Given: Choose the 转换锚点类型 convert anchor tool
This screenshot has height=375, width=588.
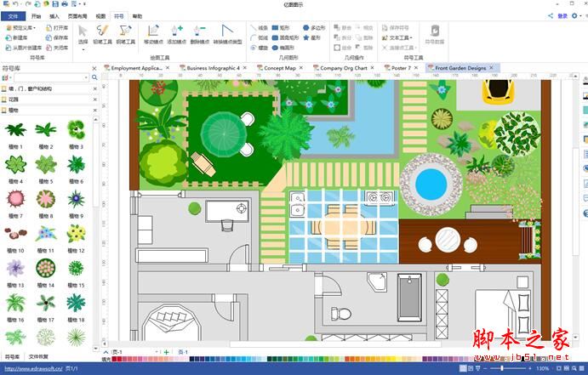Looking at the screenshot, I should point(227,35).
